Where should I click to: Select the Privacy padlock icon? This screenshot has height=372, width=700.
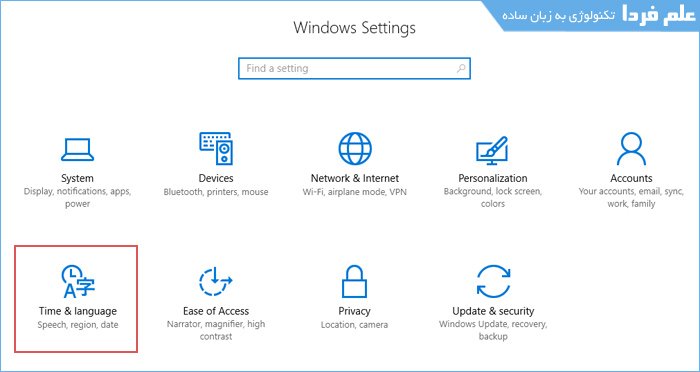click(x=354, y=281)
